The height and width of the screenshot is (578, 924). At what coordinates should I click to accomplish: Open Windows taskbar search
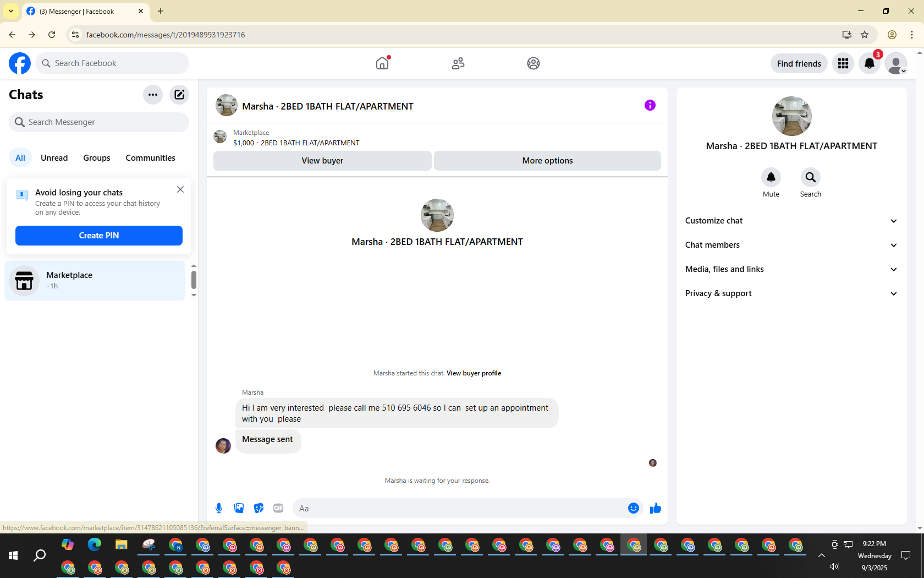tap(40, 556)
